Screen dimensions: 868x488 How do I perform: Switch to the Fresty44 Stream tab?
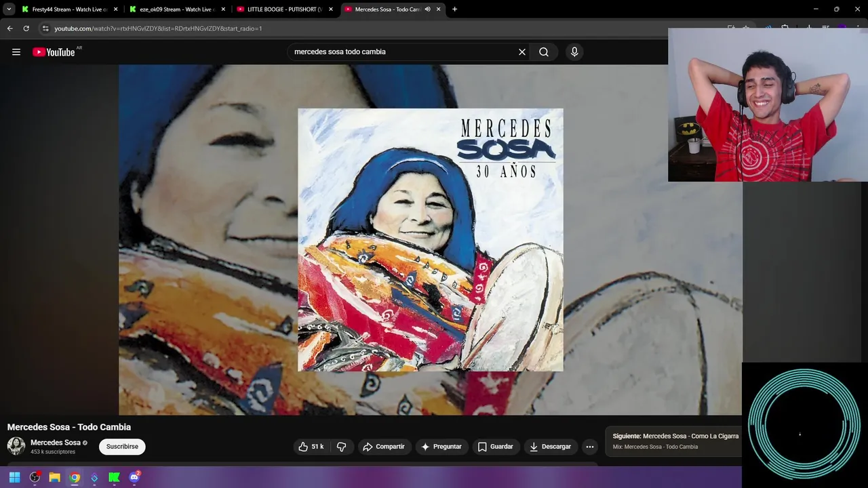tap(69, 9)
